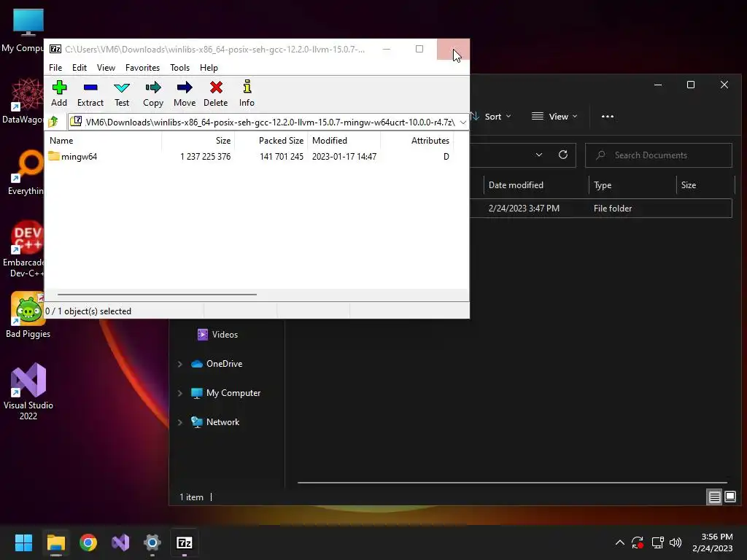Viewport: 747px width, 560px height.
Task: Open the View menu in 7-Zip
Action: pos(106,68)
